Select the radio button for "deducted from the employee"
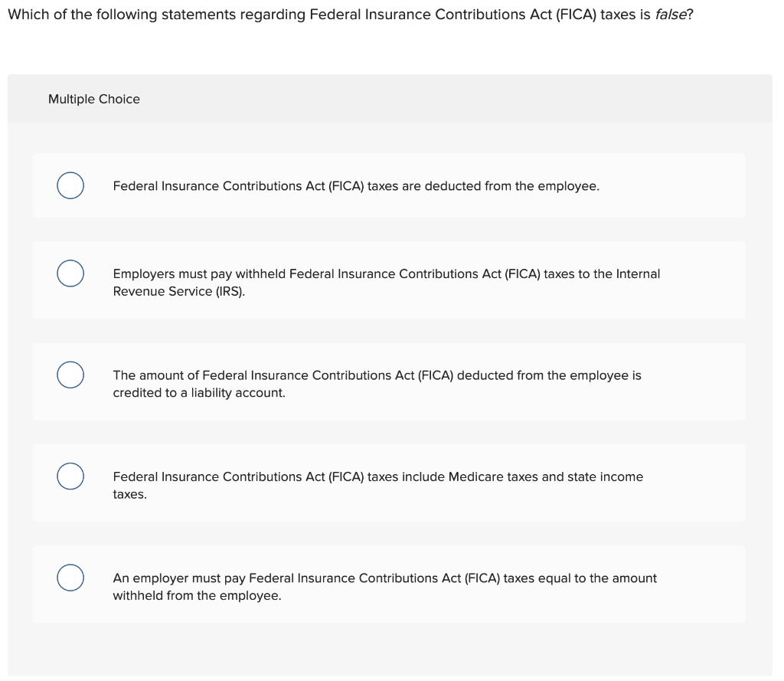The image size is (784, 681). pyautogui.click(x=70, y=186)
